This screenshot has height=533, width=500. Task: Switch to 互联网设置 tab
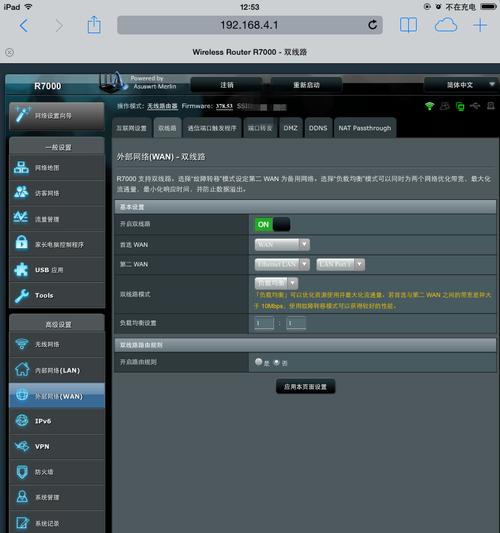[x=132, y=128]
